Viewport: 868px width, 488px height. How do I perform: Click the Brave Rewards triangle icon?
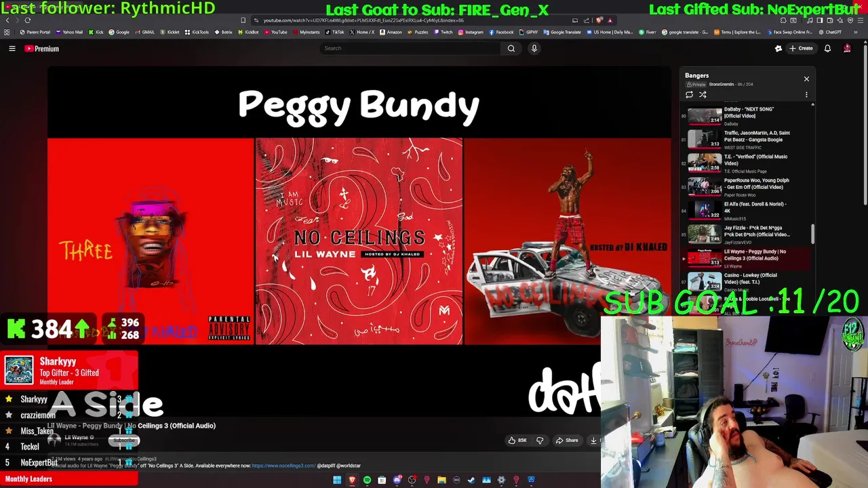point(610,20)
